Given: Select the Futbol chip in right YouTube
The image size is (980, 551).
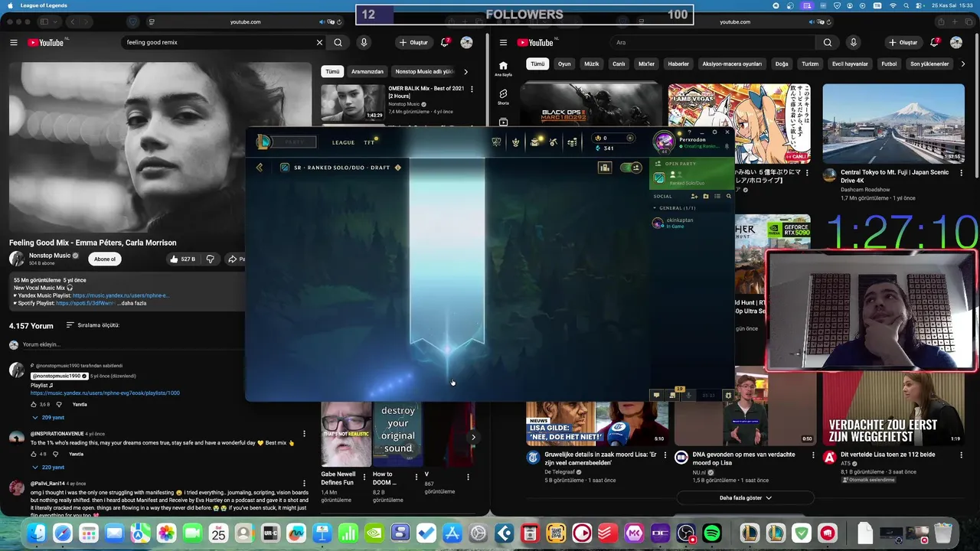Looking at the screenshot, I should (889, 64).
